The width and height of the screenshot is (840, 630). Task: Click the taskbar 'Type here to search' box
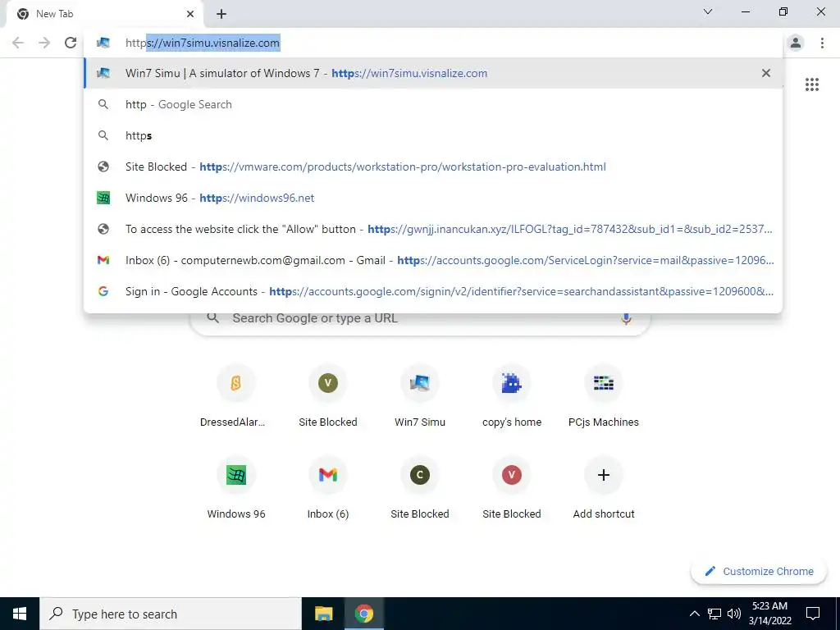click(171, 614)
